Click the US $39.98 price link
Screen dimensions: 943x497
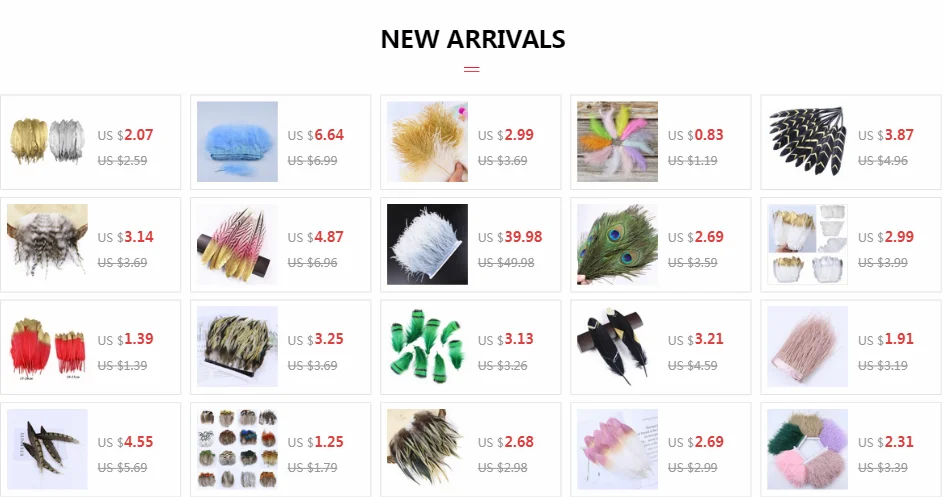pyautogui.click(x=510, y=237)
